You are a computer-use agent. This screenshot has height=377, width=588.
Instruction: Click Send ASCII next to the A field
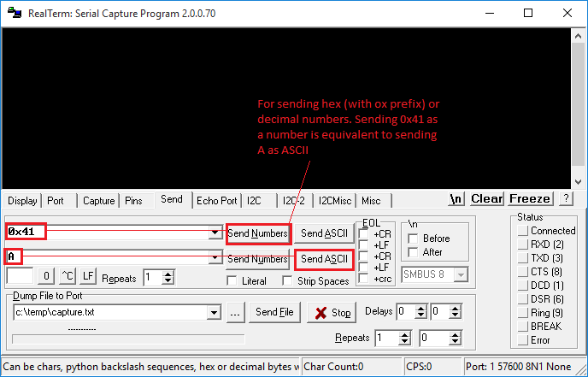pos(324,259)
